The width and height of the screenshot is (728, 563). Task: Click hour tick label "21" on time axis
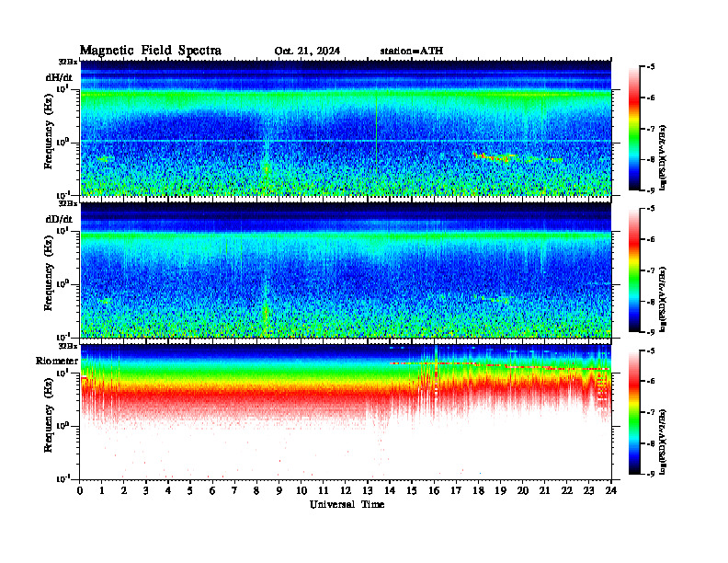pos(544,491)
